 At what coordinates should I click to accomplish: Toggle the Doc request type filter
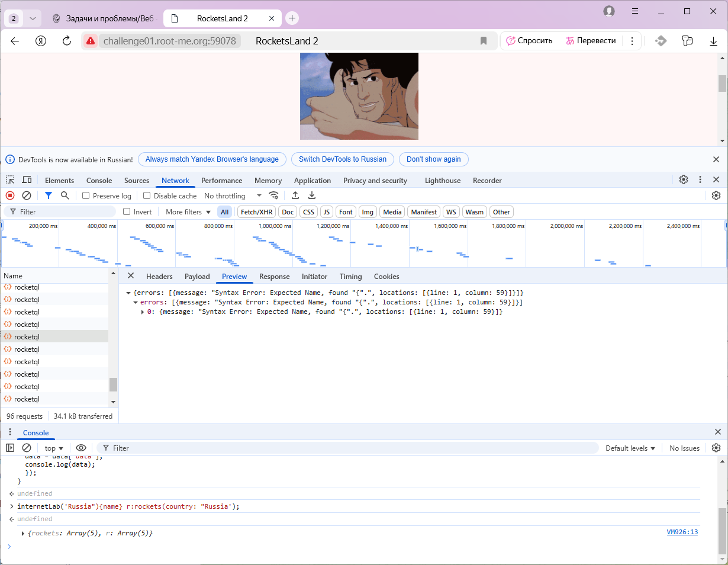coord(288,212)
